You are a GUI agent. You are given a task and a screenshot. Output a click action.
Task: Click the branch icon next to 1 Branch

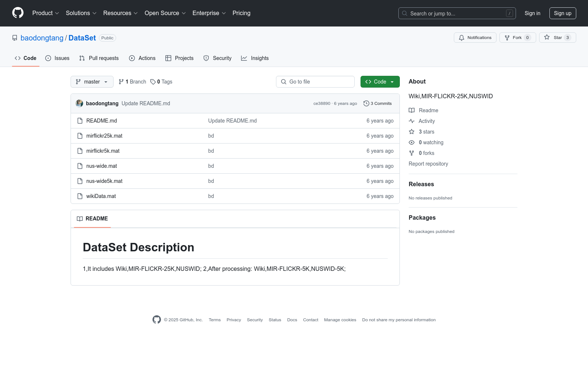121,82
